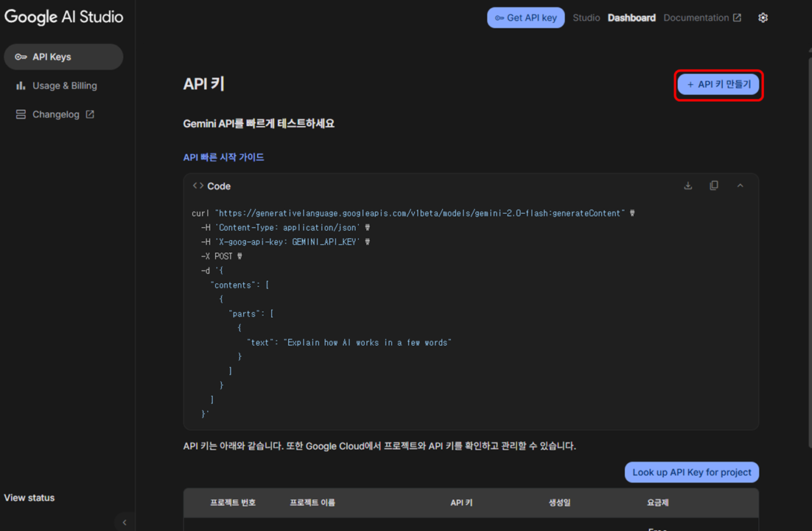Click the "-X POST" code line
The image size is (812, 531).
[x=222, y=256]
